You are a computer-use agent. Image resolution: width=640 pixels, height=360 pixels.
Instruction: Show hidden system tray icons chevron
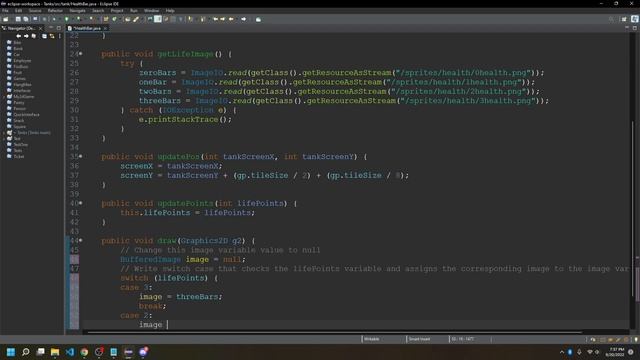[x=562, y=352]
